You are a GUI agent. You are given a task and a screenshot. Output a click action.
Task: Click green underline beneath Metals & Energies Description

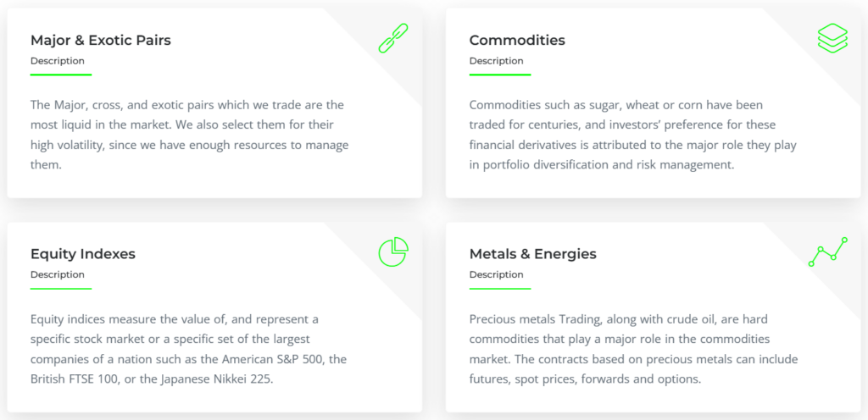pos(500,288)
